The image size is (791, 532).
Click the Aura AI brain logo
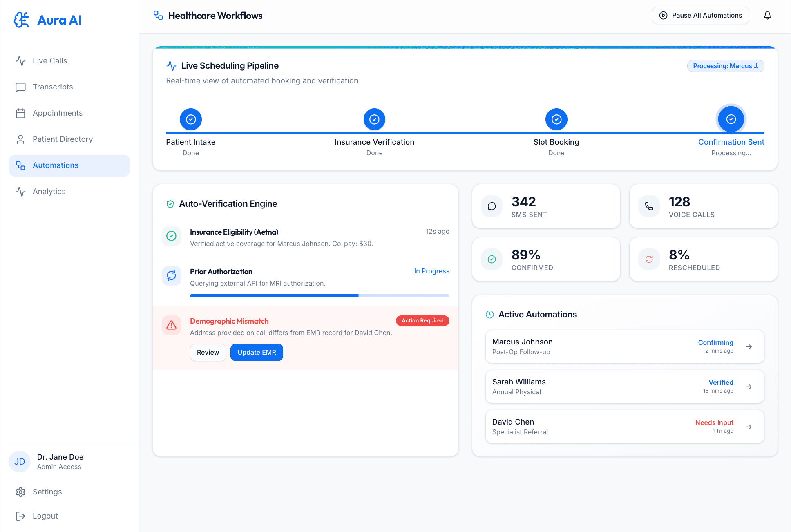21,20
